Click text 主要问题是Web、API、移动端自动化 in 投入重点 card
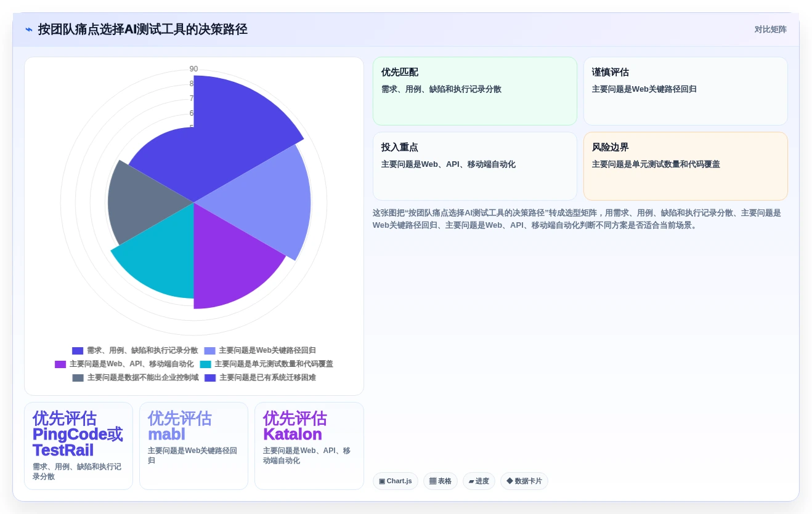 [449, 164]
